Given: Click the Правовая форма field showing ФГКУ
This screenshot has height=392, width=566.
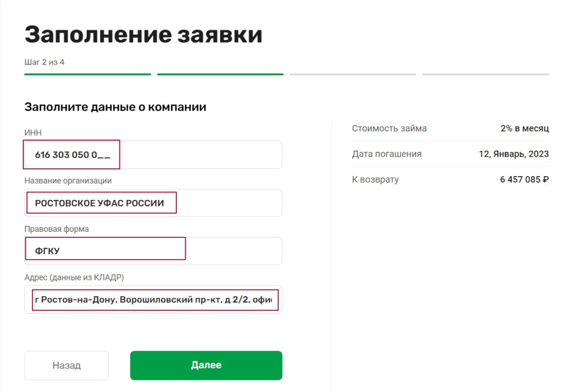Looking at the screenshot, I should [153, 249].
